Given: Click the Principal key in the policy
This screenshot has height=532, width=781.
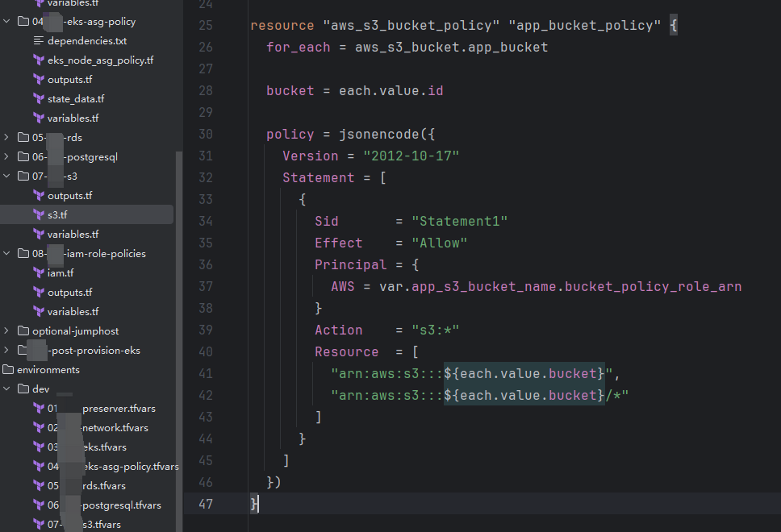Looking at the screenshot, I should coord(350,264).
